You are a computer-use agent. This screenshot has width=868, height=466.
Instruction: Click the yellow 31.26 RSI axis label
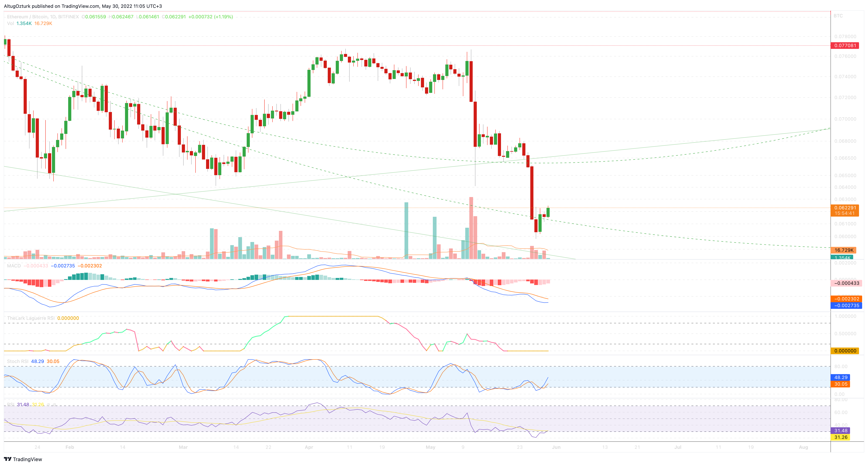(840, 437)
